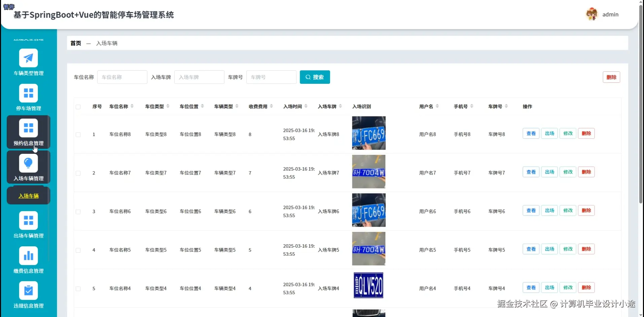Image resolution: width=644 pixels, height=317 pixels.
Task: Click 查看 button on the first row
Action: pos(531,133)
